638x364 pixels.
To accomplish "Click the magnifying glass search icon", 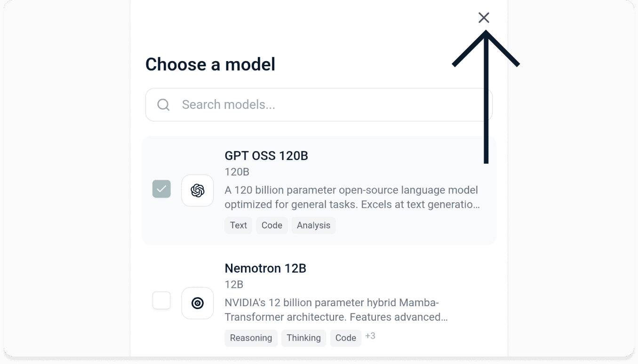I will (163, 105).
